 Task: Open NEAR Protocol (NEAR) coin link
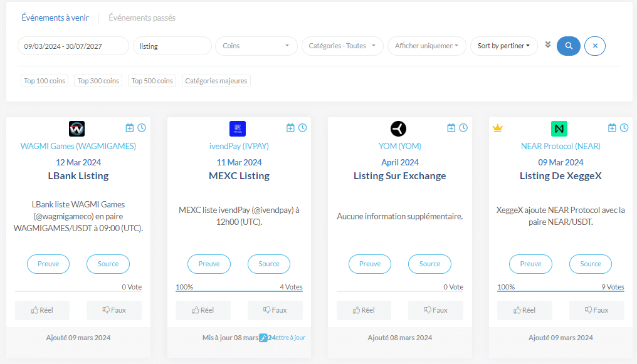[561, 146]
